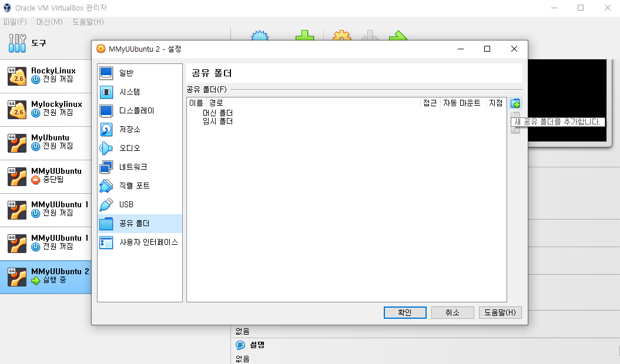Open the 머신(M) menu
Screen dimensions: 620x364
(49, 22)
